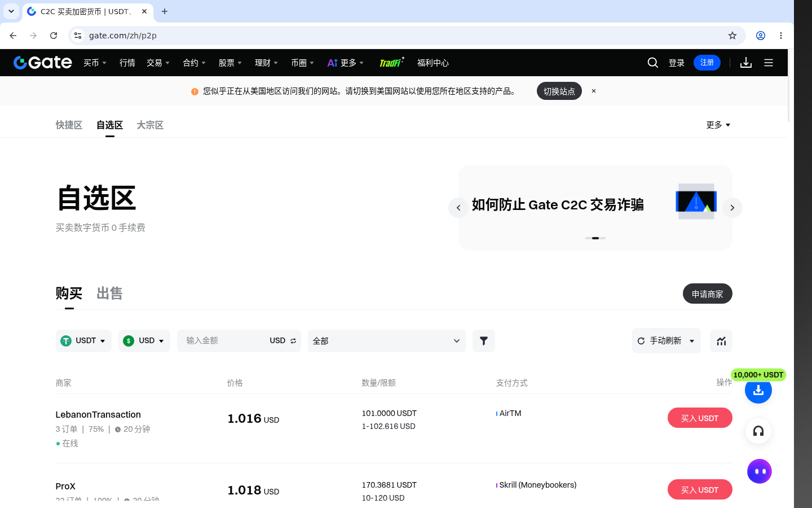The height and width of the screenshot is (508, 812).
Task: Open Chrome profile icon
Action: [x=761, y=36]
